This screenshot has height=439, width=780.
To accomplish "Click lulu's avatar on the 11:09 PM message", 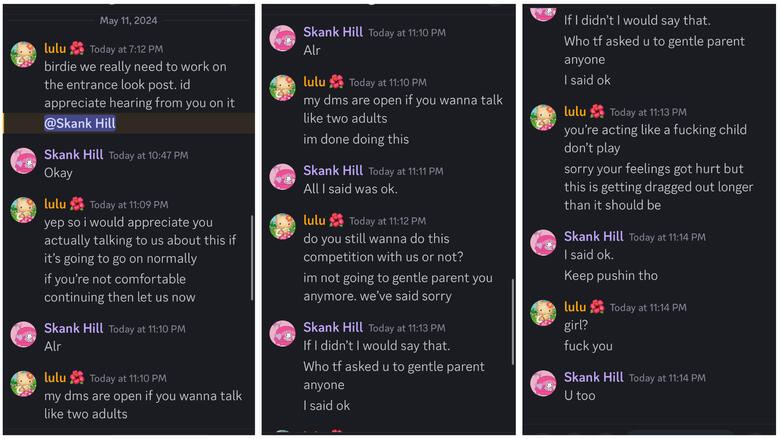I will tap(23, 210).
